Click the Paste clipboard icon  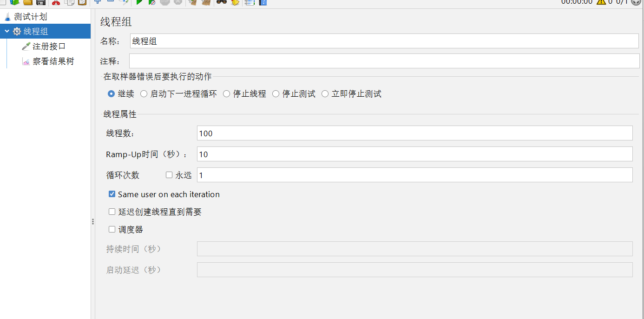pyautogui.click(x=82, y=2)
